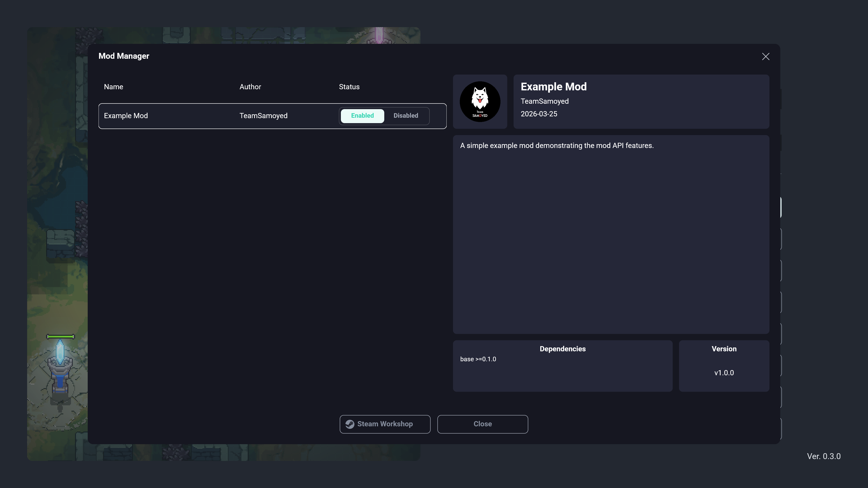Click the Team Samoyed mod avatar logo

tap(480, 101)
